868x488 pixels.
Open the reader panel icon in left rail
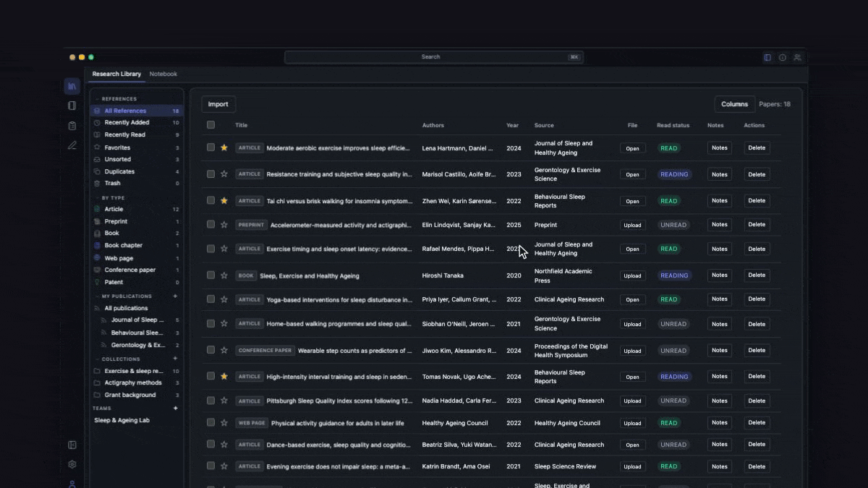pyautogui.click(x=72, y=106)
